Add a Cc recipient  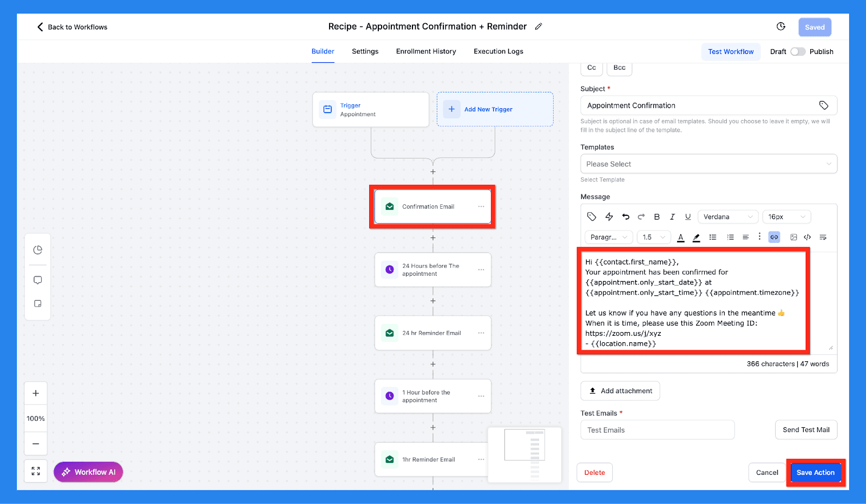[592, 68]
